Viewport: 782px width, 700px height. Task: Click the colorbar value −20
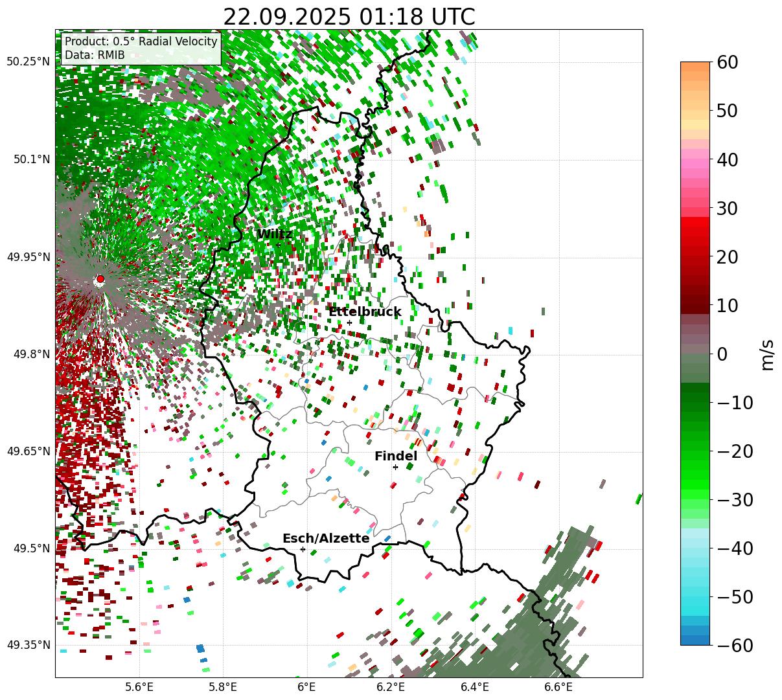(736, 451)
